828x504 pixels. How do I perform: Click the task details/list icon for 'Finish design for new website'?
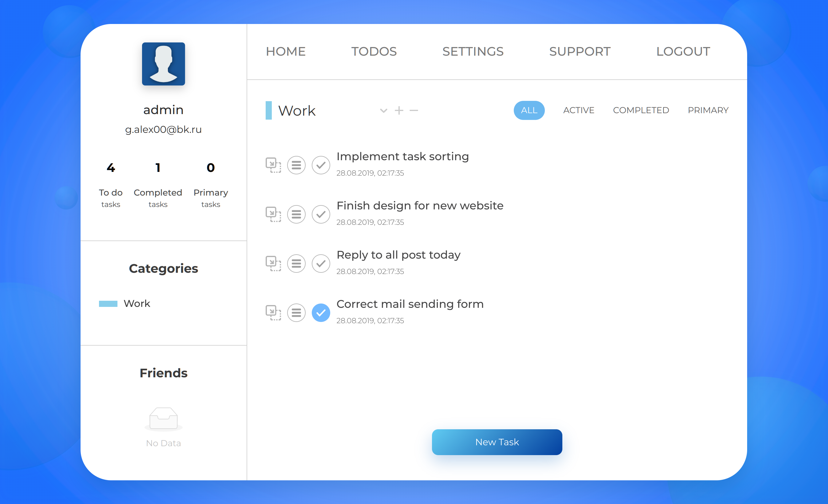coord(296,213)
